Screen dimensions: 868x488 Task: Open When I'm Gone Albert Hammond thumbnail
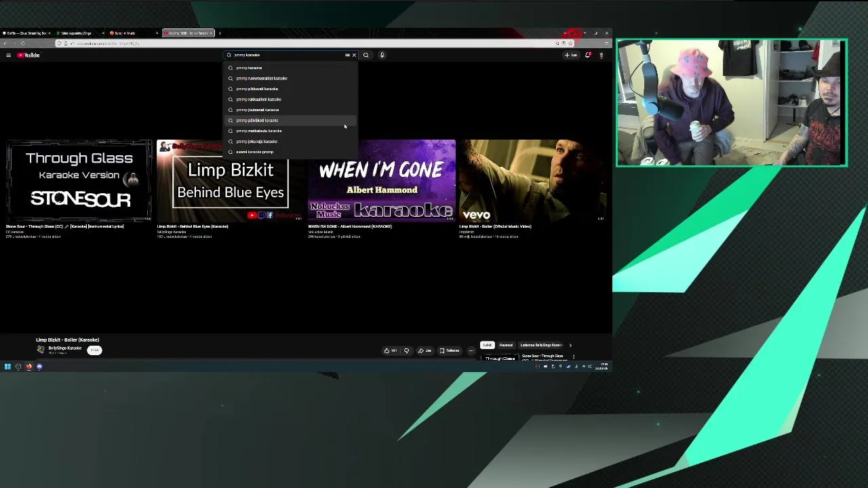click(x=381, y=180)
